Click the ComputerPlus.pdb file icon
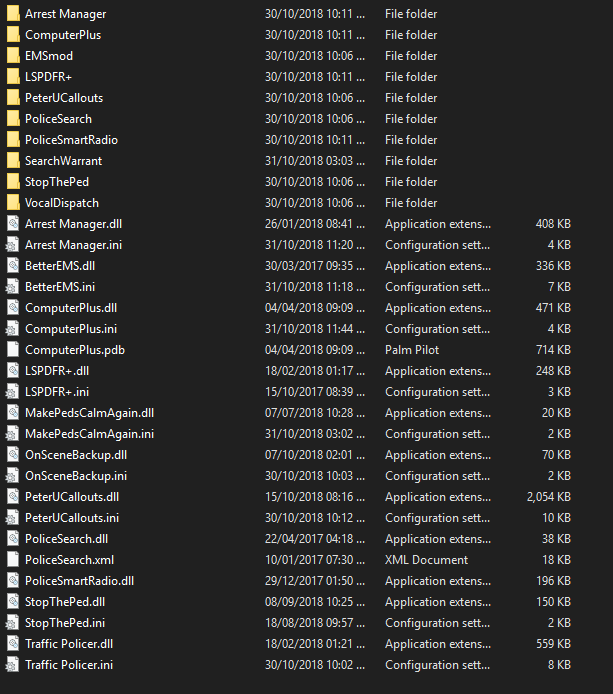This screenshot has width=613, height=694. [x=13, y=350]
